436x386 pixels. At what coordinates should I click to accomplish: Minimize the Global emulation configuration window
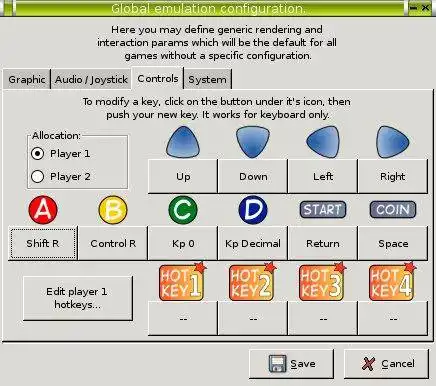(x=413, y=8)
